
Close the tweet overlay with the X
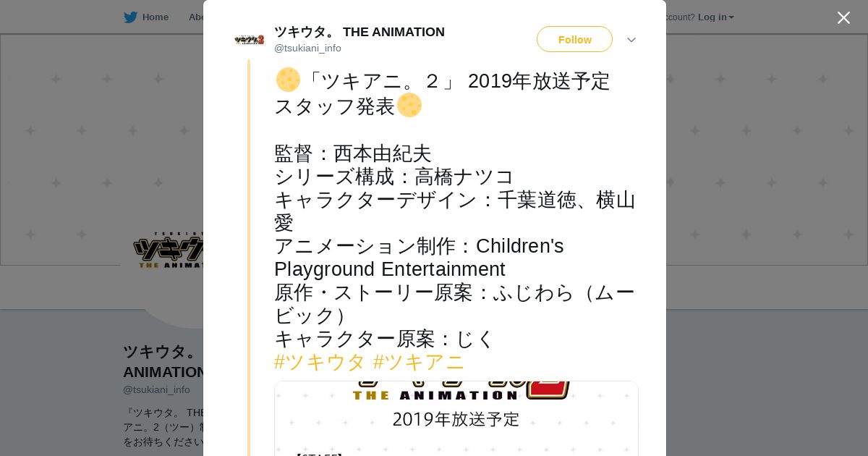(843, 17)
